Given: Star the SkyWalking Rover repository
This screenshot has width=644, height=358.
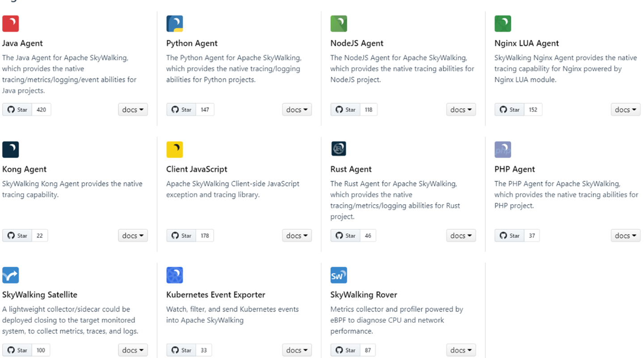Looking at the screenshot, I should click(x=345, y=350).
